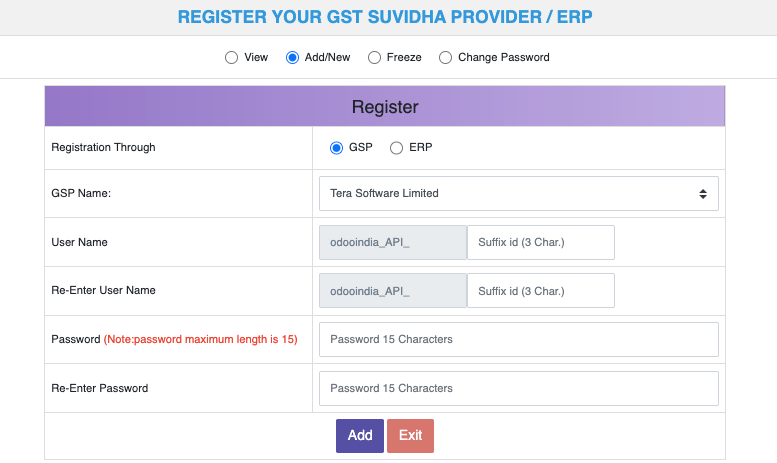
Task: Click the purple Register header bar
Action: (385, 107)
